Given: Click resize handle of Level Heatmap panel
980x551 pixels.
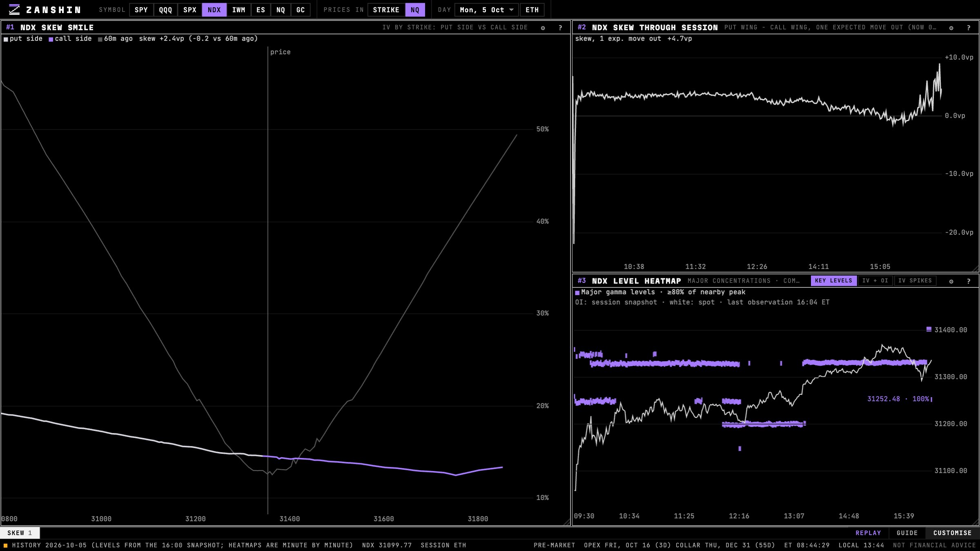Looking at the screenshot, I should (975, 522).
